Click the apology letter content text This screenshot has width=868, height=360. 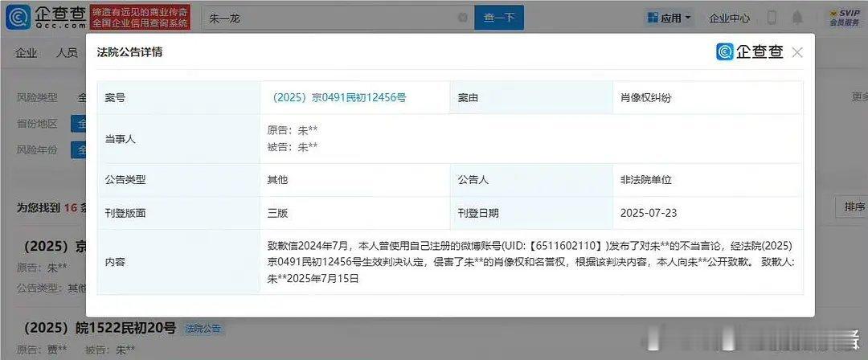531,262
